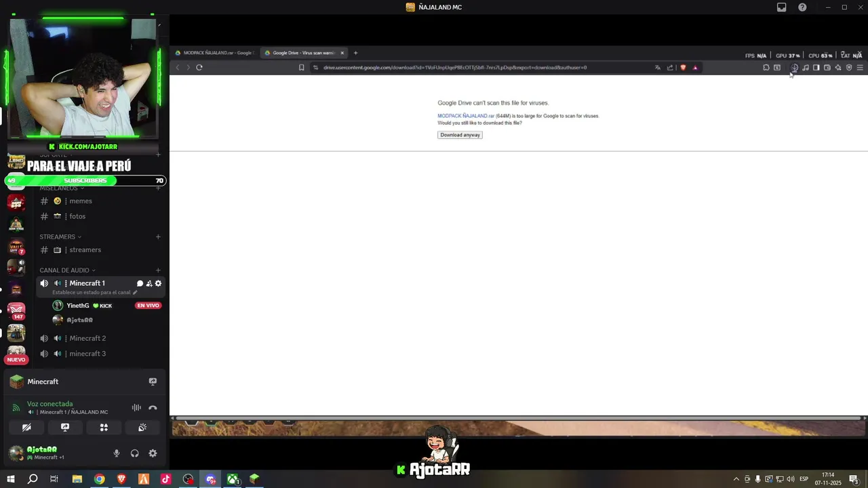Image resolution: width=868 pixels, height=488 pixels.
Task: Open the media control music note icon
Action: 806,68
